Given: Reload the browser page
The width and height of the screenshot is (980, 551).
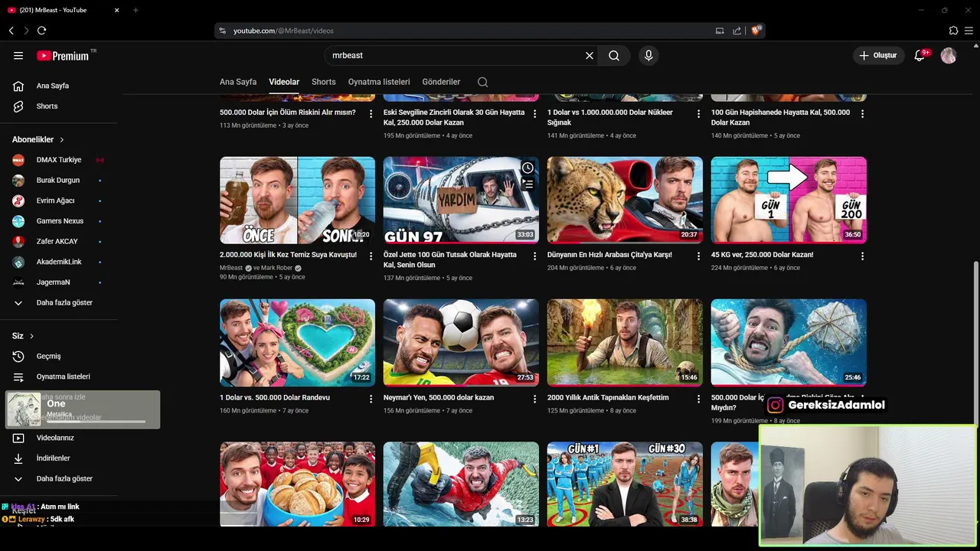Looking at the screenshot, I should pyautogui.click(x=41, y=31).
